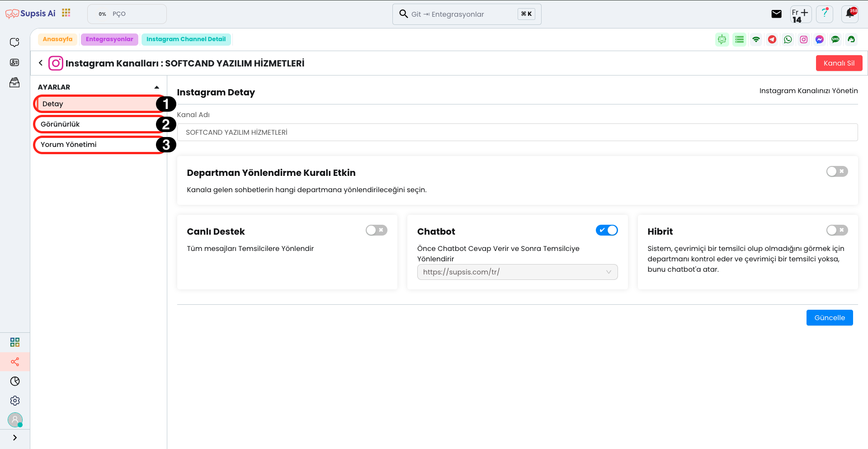
Task: Click the Kanal Adı input field
Action: (517, 132)
